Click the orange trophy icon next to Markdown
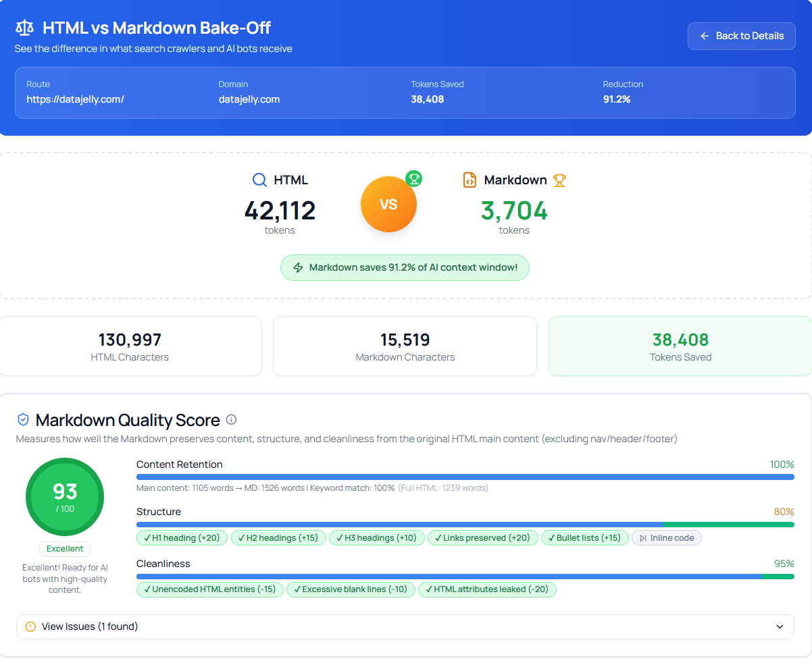The width and height of the screenshot is (812, 665). [x=559, y=180]
